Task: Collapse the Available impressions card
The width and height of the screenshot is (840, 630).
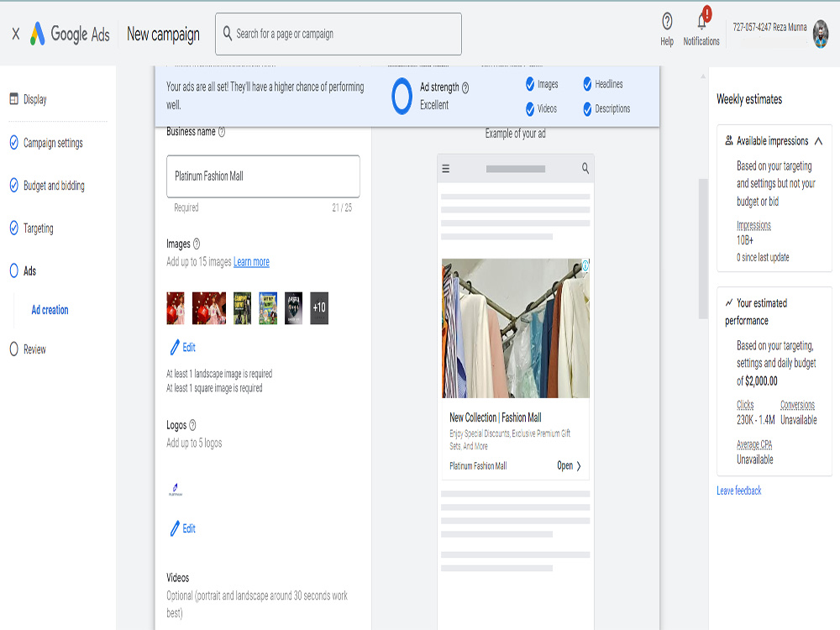Action: (x=818, y=141)
